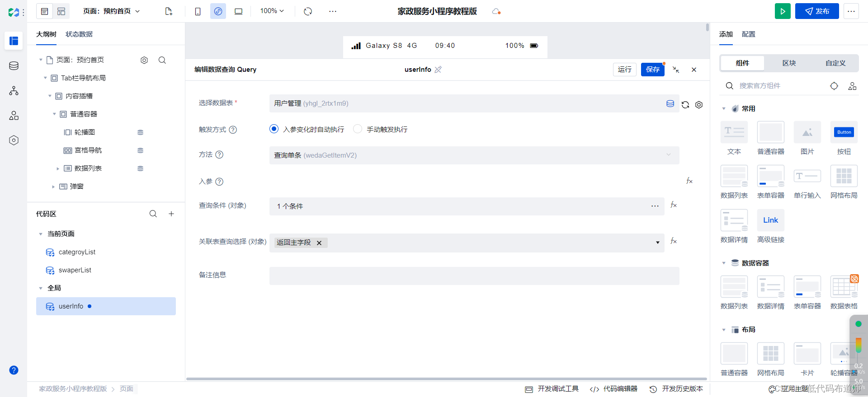Open the 页面: 预约首页 page dropdown
Screen dimensions: 868x397
pyautogui.click(x=111, y=11)
